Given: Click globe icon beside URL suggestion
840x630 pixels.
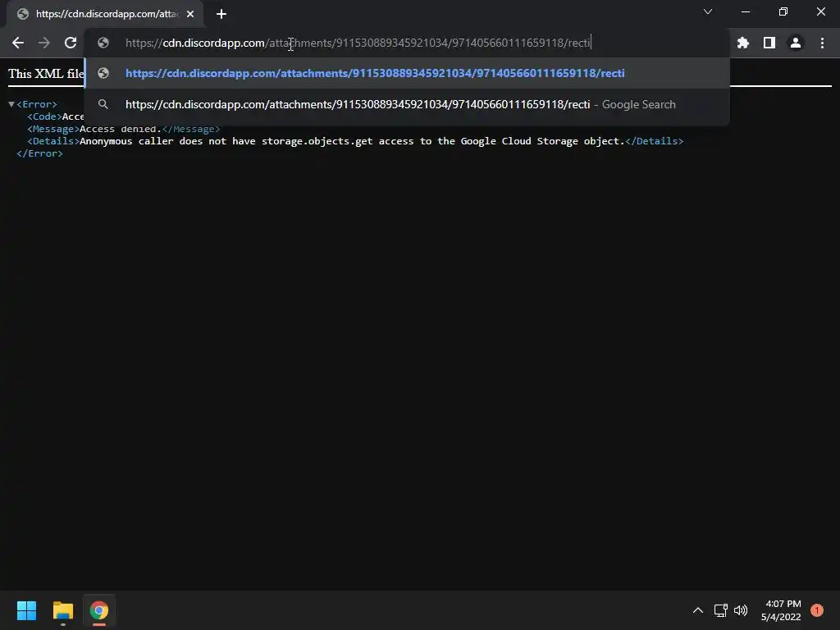Looking at the screenshot, I should point(103,73).
